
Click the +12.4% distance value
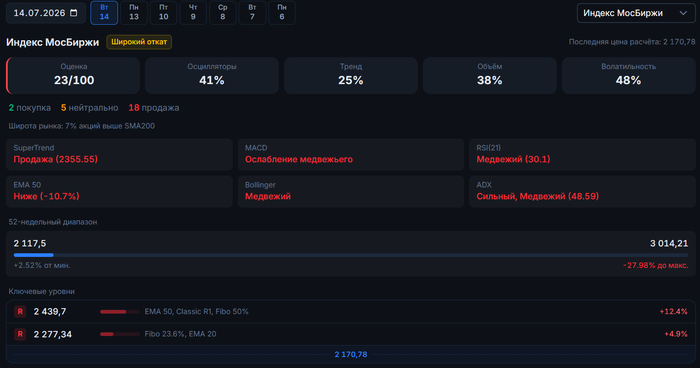[673, 311]
